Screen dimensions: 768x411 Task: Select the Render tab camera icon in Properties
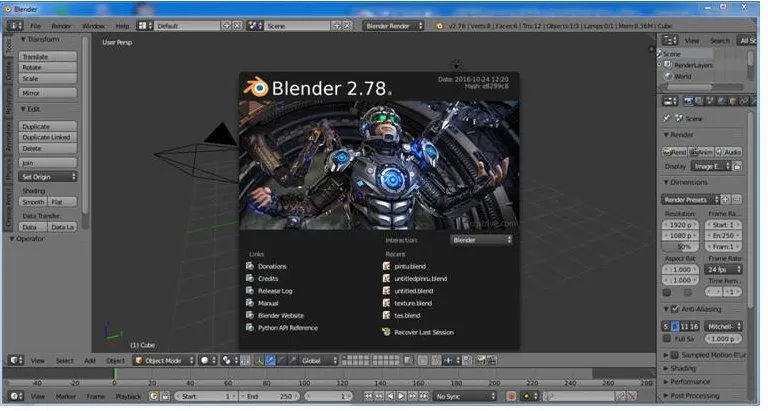pyautogui.click(x=689, y=101)
